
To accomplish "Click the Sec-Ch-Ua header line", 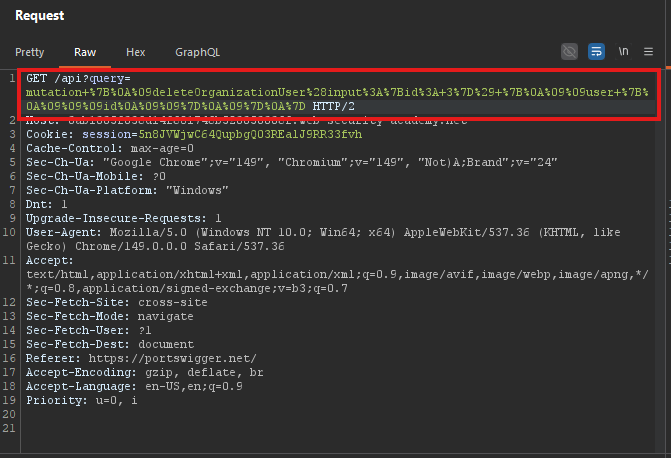I will [291, 163].
